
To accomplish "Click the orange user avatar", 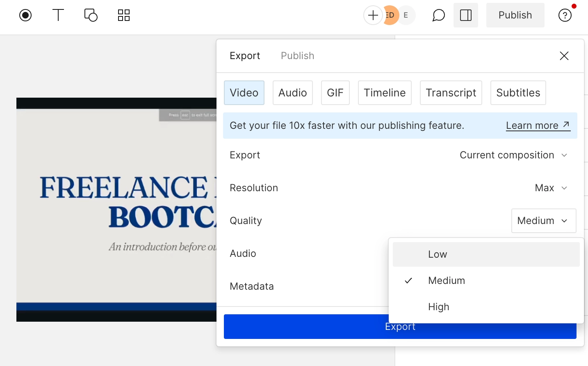I will [x=391, y=16].
